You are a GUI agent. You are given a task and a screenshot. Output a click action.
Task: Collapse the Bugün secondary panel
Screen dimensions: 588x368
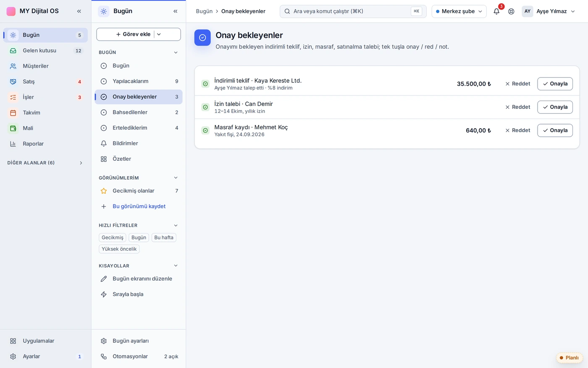176,11
